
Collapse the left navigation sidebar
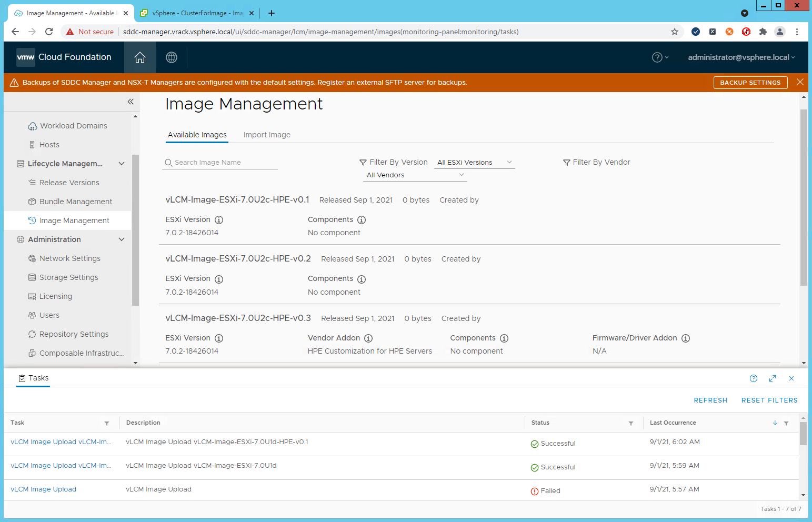131,102
